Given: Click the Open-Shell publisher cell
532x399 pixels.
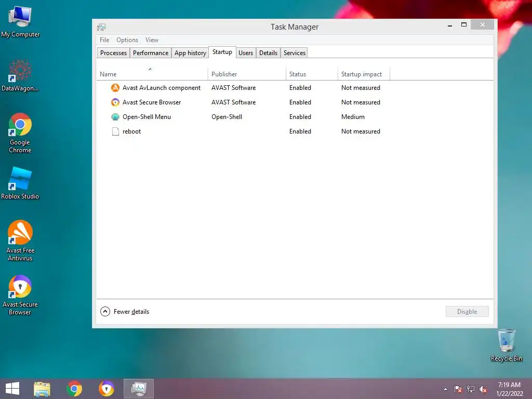Looking at the screenshot, I should pyautogui.click(x=227, y=117).
